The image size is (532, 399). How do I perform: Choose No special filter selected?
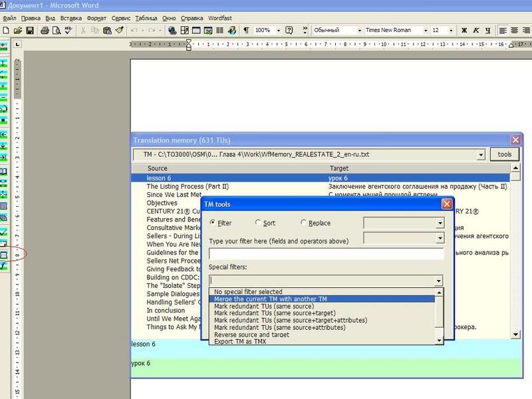[x=322, y=292]
